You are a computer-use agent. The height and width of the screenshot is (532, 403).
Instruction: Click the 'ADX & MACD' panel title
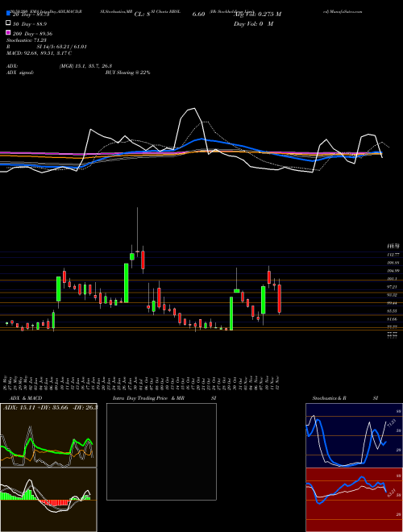pyautogui.click(x=26, y=398)
